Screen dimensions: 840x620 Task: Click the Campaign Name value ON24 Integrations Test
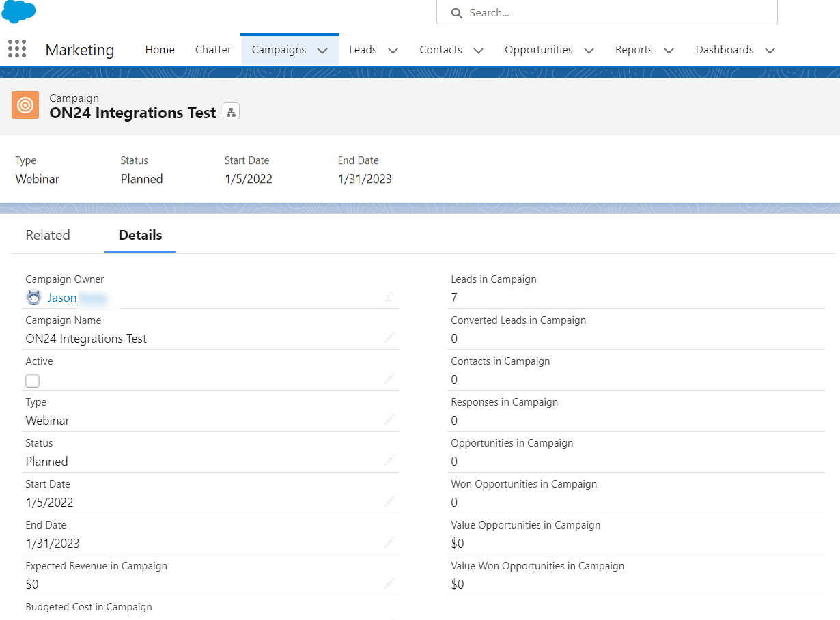point(86,339)
